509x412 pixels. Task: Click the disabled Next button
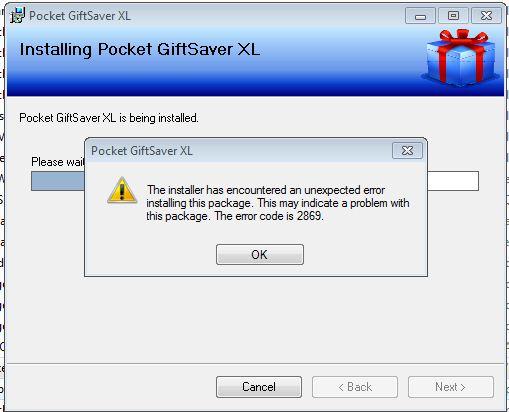(x=451, y=387)
